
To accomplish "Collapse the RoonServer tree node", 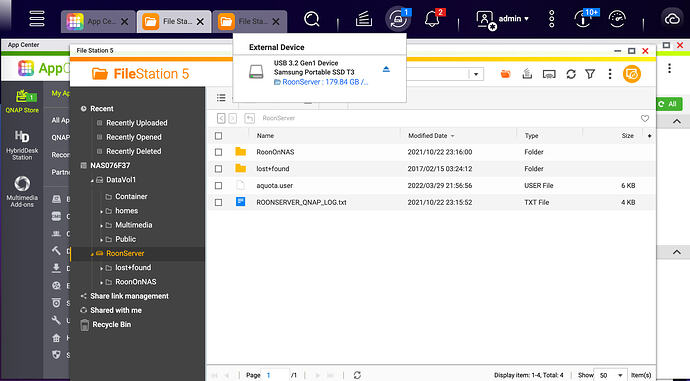I will coord(92,254).
